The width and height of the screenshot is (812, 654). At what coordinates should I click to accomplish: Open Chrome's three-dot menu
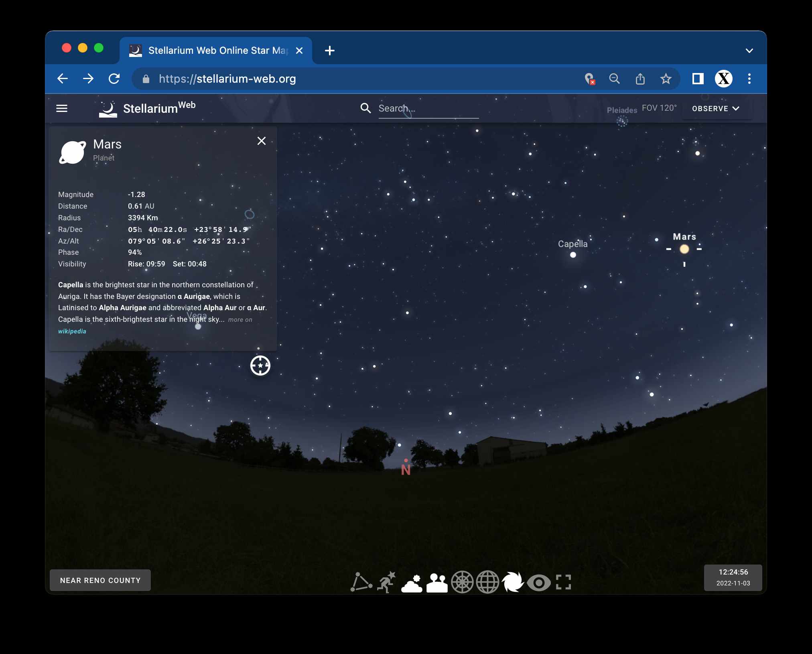pos(749,79)
